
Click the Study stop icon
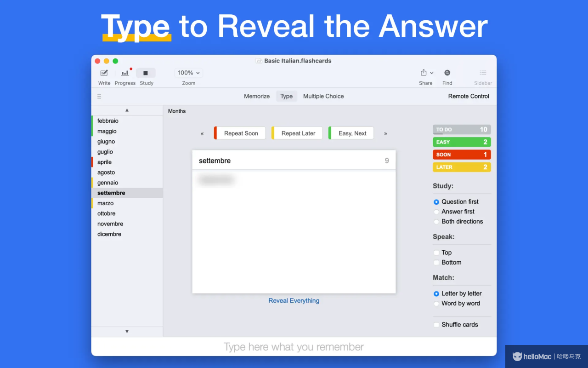coord(146,73)
